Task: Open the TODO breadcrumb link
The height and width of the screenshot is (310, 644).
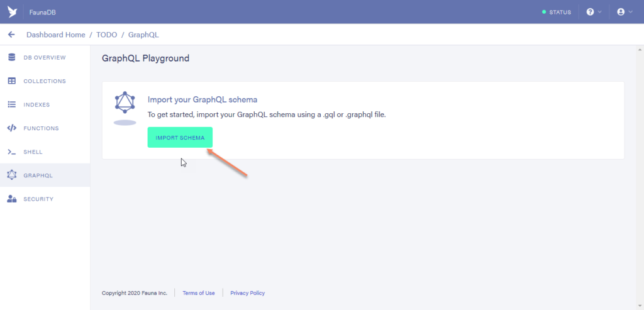Action: click(x=106, y=35)
